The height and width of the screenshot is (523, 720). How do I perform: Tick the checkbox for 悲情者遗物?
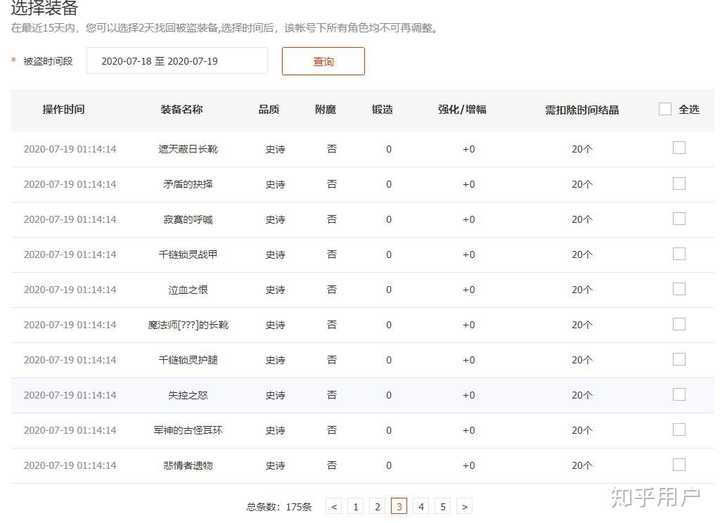(x=679, y=465)
